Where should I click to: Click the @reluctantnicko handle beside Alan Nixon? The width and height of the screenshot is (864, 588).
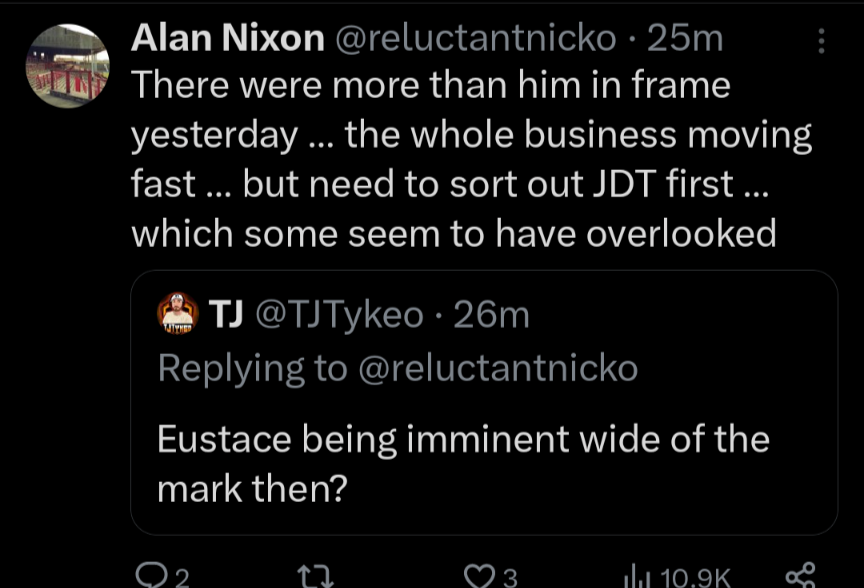click(476, 39)
